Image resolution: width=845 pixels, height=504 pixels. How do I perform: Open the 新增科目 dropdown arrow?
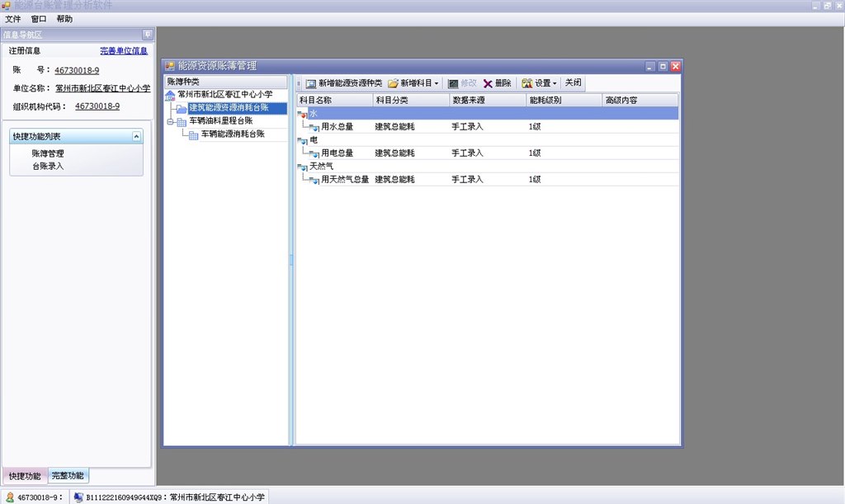point(437,83)
